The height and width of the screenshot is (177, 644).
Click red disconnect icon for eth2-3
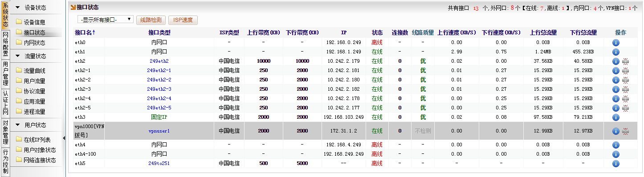click(626, 89)
